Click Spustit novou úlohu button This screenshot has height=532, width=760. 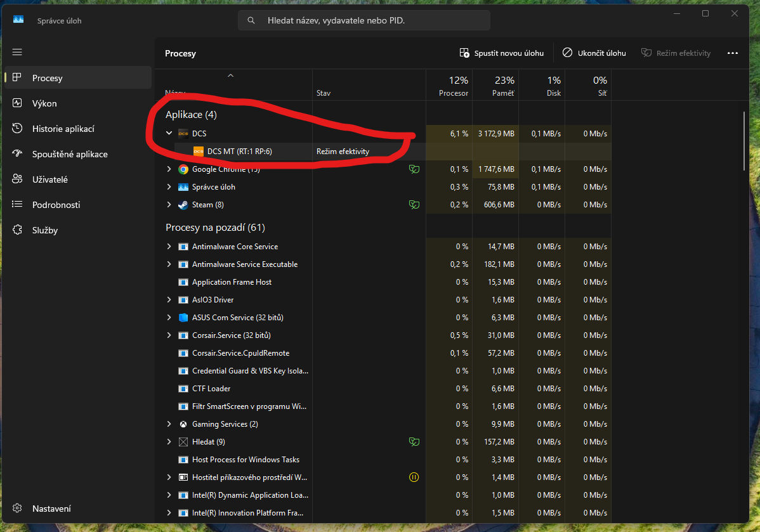coord(502,53)
